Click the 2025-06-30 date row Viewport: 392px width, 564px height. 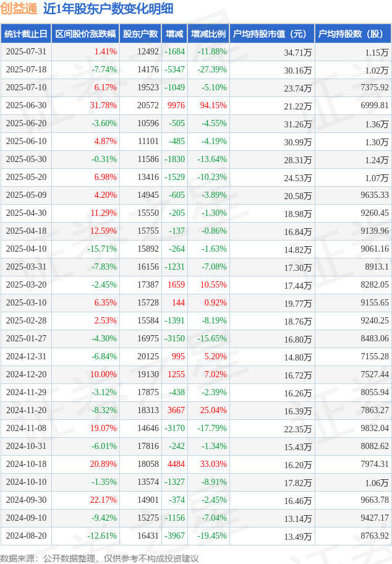tap(196, 106)
